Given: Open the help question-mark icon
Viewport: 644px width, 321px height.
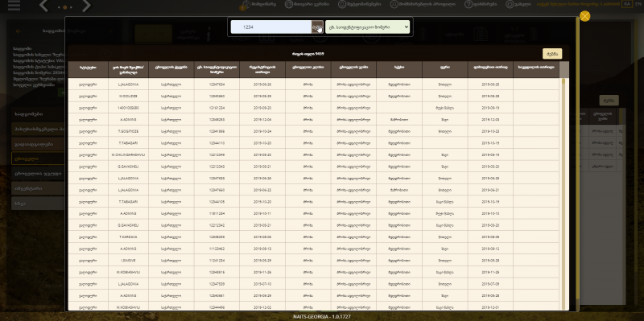Looking at the screenshot, I should tap(469, 4).
